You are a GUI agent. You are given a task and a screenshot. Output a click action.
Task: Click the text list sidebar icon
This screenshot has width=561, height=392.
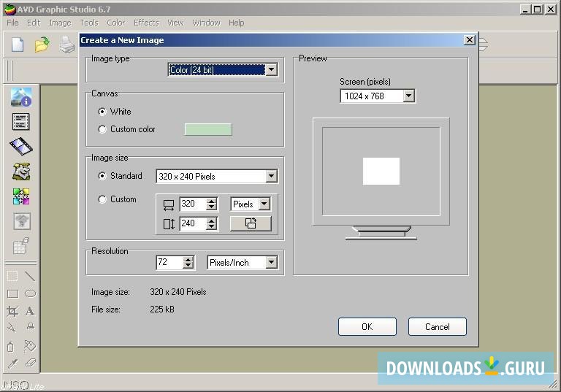(20, 122)
